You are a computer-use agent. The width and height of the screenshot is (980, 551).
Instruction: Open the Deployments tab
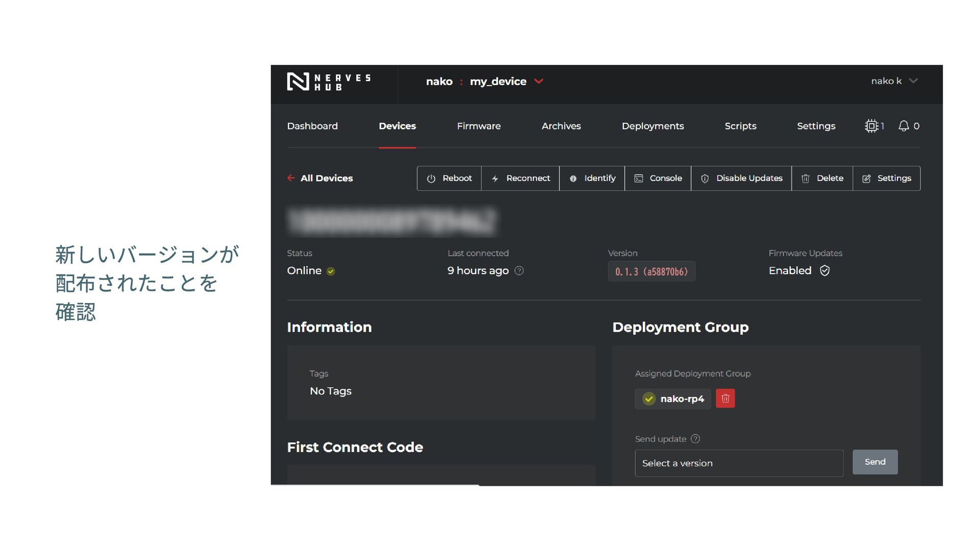point(652,126)
